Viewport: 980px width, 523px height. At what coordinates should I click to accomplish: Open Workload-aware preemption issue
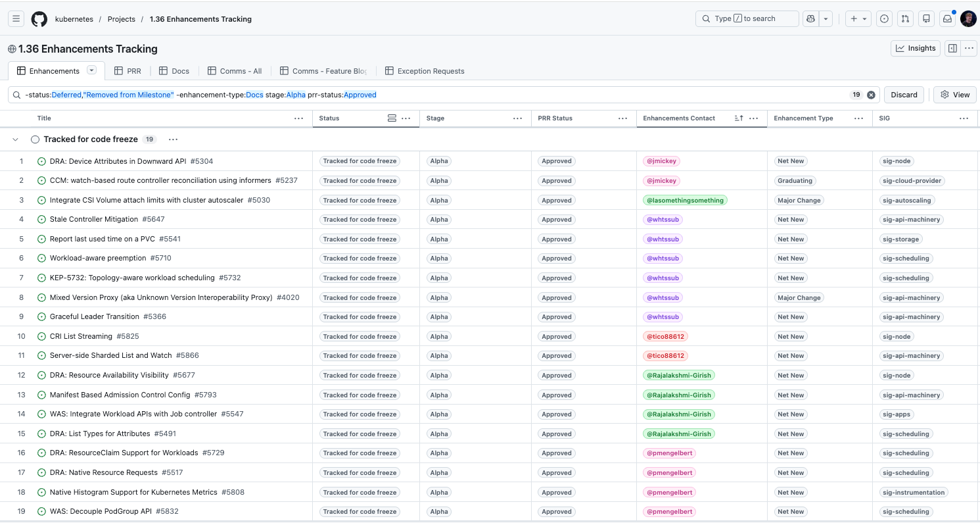point(98,259)
